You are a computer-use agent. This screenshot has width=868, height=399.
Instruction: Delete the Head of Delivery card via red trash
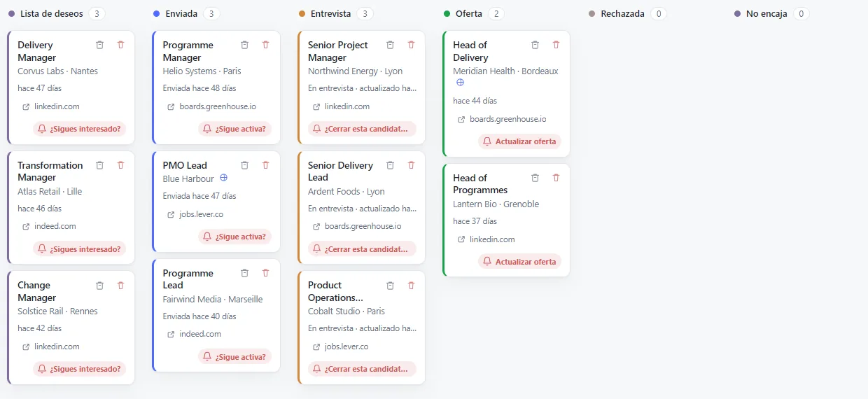556,45
